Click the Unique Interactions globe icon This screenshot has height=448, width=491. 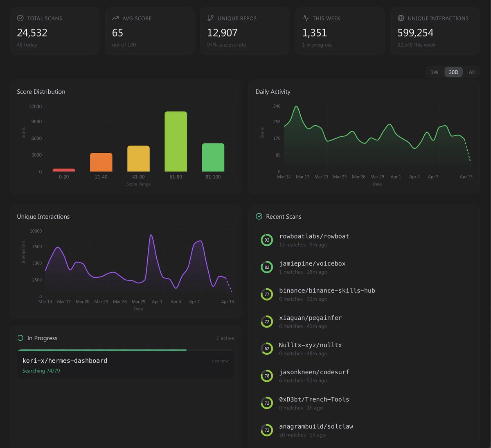click(400, 18)
